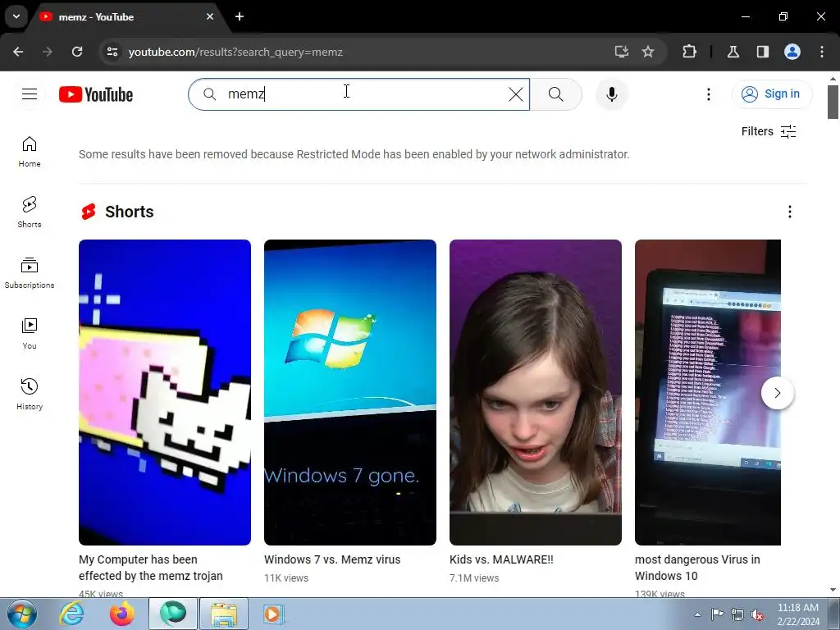Image resolution: width=840 pixels, height=630 pixels.
Task: Open History in the sidebar
Action: [30, 395]
